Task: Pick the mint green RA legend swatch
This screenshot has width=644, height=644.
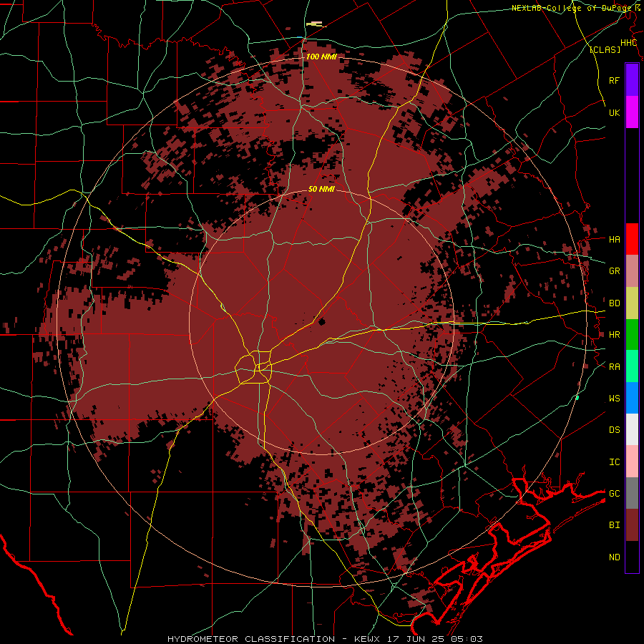Action: (x=632, y=366)
